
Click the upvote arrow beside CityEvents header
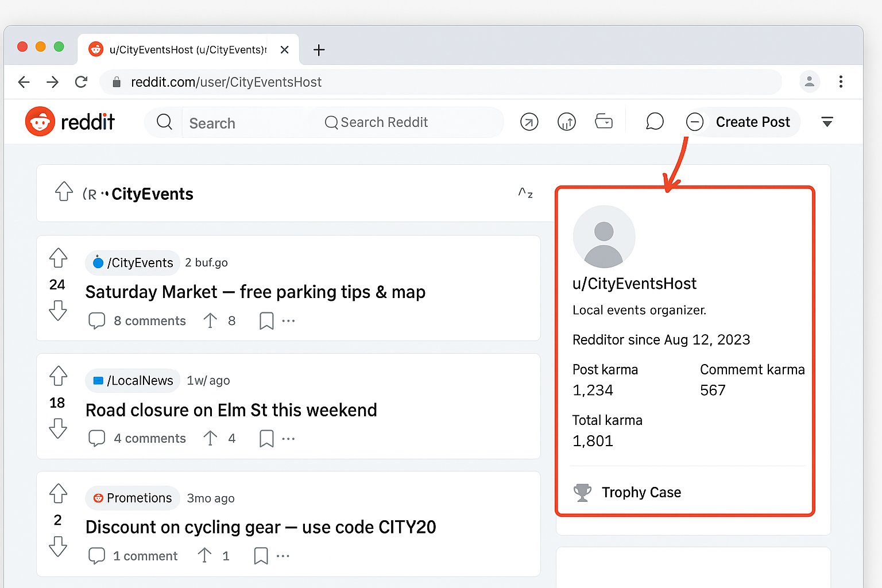[x=64, y=191]
